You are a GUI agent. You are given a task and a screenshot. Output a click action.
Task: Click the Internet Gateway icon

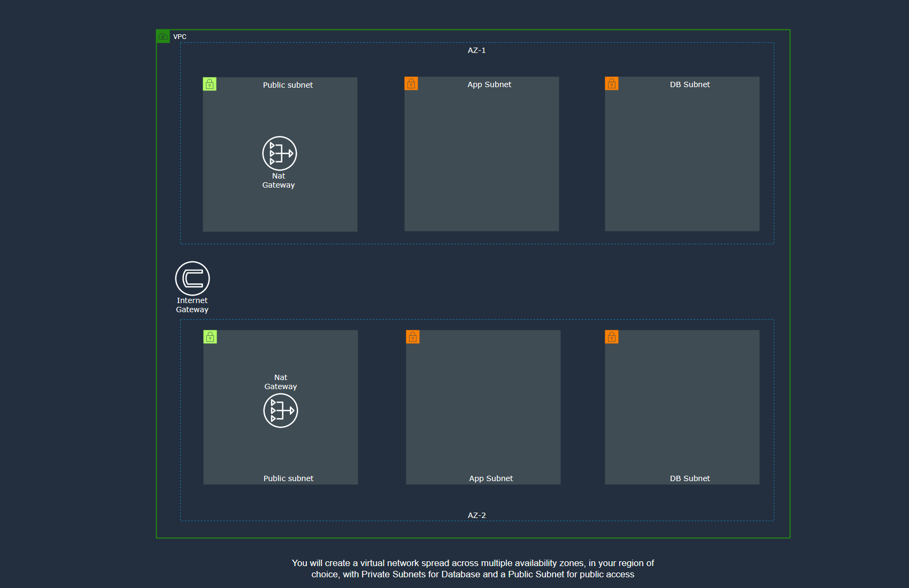point(192,278)
